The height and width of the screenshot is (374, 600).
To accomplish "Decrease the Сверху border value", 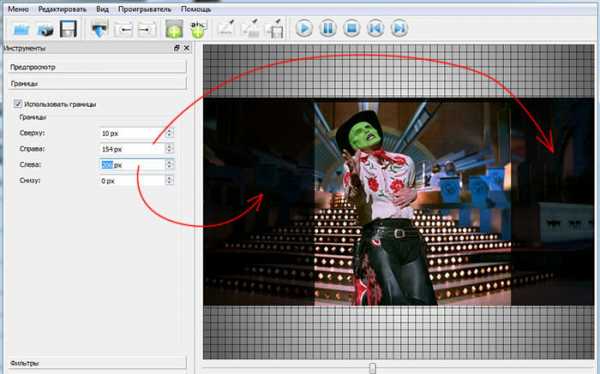I will tap(170, 136).
